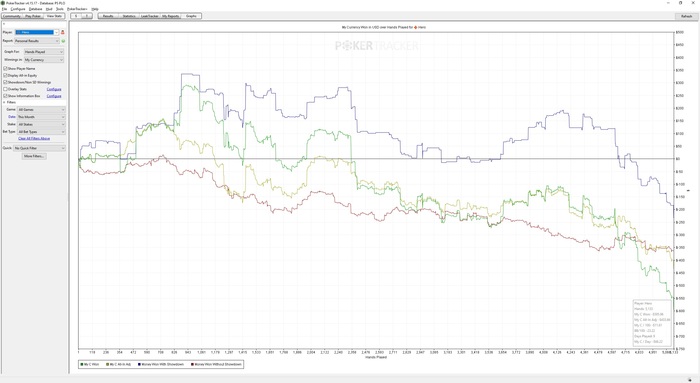Click the tournaments "T" toggle button

pyautogui.click(x=87, y=16)
